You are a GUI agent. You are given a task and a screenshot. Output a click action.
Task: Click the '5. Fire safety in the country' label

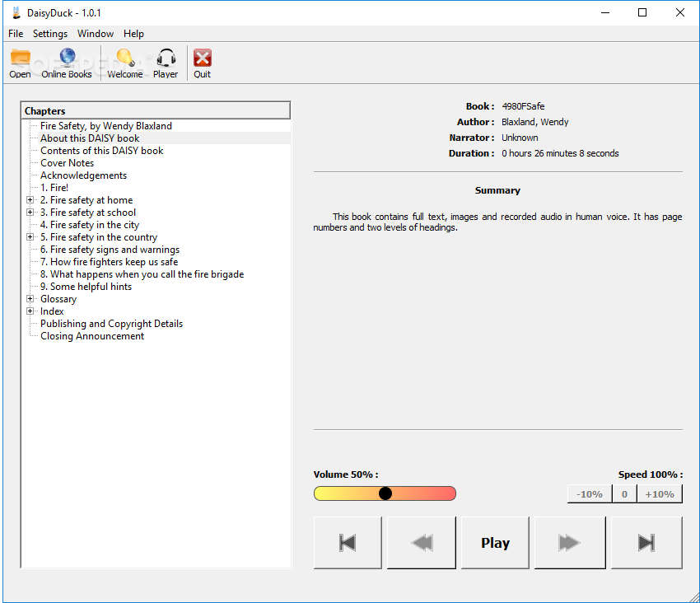(99, 237)
